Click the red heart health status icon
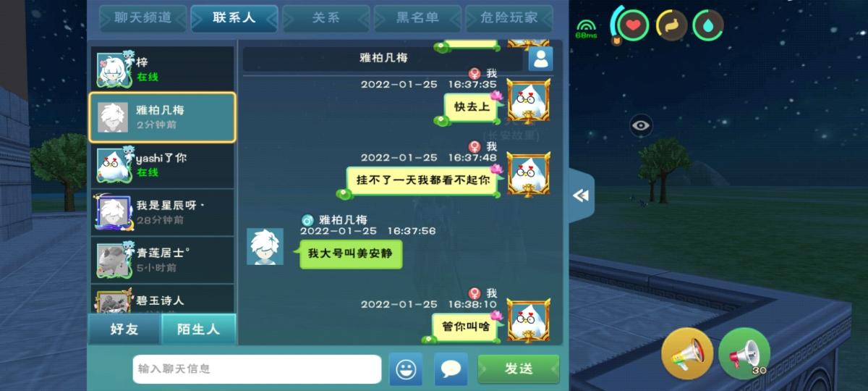The image size is (868, 391). tap(634, 25)
